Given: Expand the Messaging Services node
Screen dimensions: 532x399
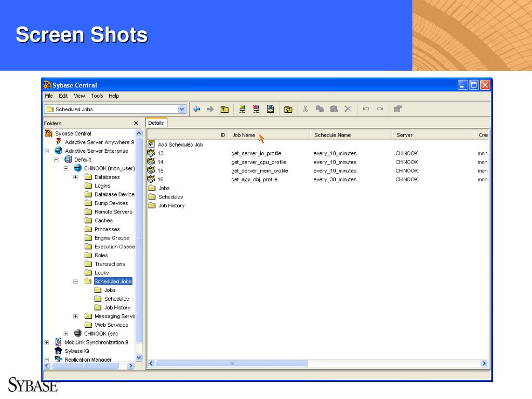Looking at the screenshot, I should tap(76, 316).
